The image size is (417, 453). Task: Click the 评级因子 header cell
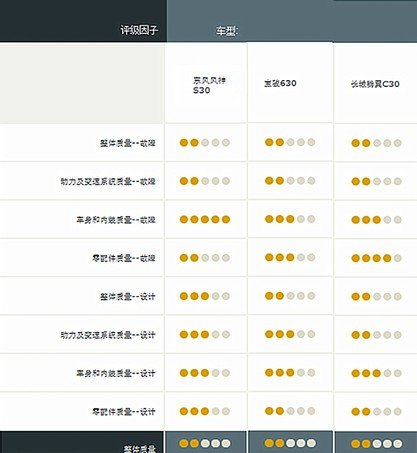click(x=139, y=30)
